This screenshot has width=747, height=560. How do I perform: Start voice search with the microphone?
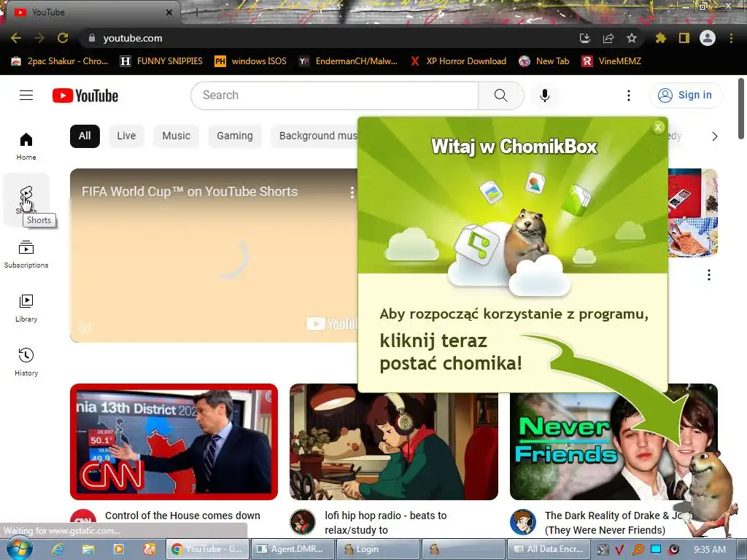(x=544, y=96)
